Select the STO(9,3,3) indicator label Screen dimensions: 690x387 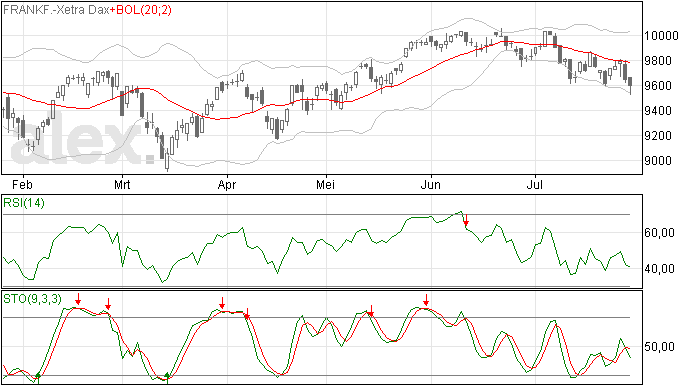33,299
